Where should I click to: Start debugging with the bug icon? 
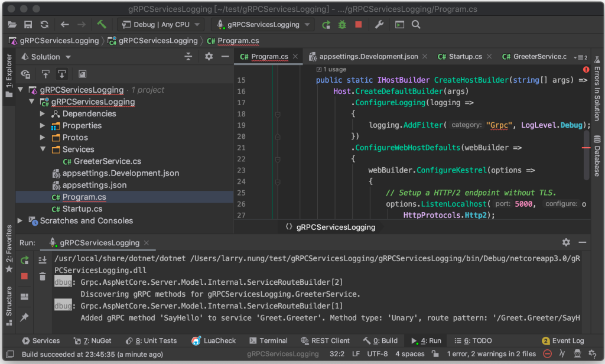pyautogui.click(x=342, y=25)
